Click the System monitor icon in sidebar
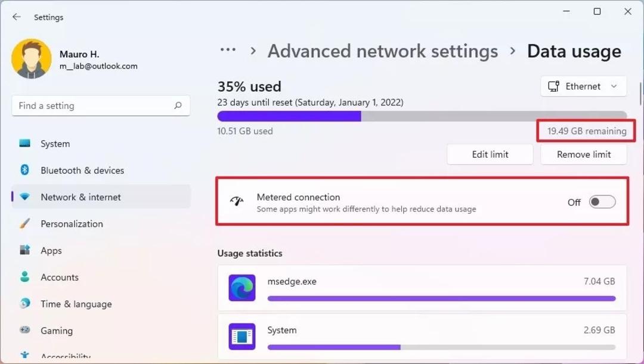The image size is (644, 364). [24, 143]
